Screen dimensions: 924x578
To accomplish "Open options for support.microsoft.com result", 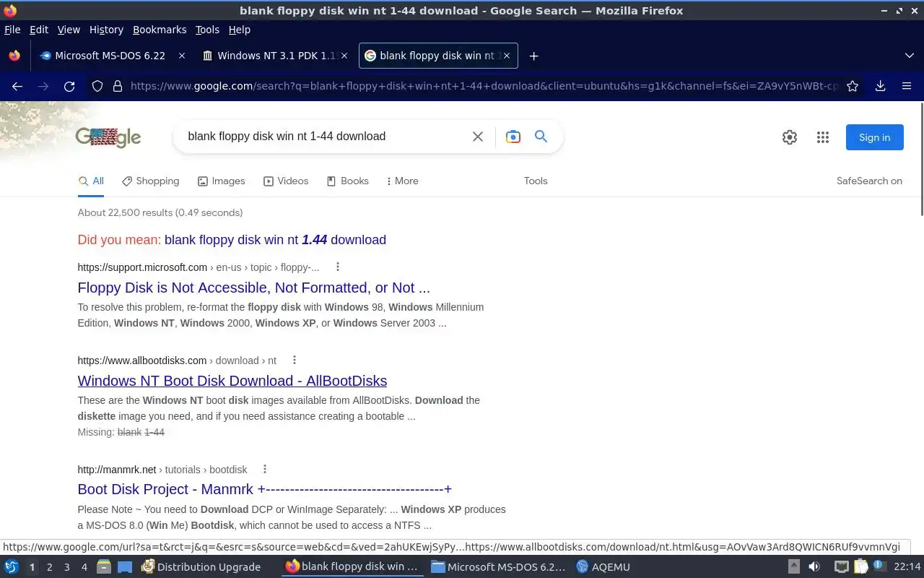I will (x=337, y=267).
